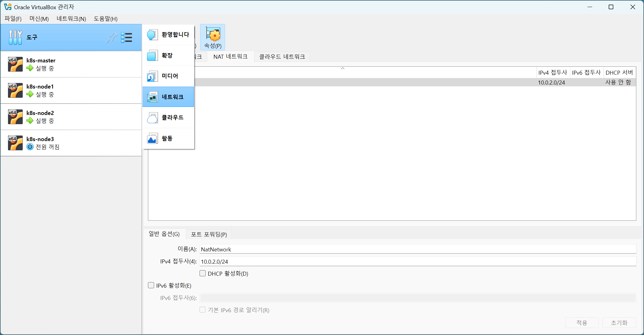Select the k8s-node3 VM icon
The width and height of the screenshot is (644, 335).
15,143
